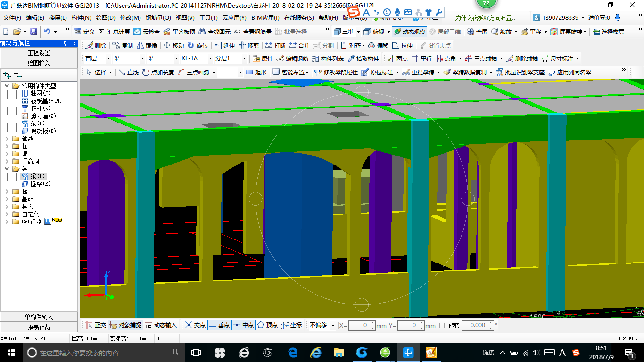This screenshot has height=362, width=644.
Task: Open the 工具(T) menu
Action: click(208, 18)
